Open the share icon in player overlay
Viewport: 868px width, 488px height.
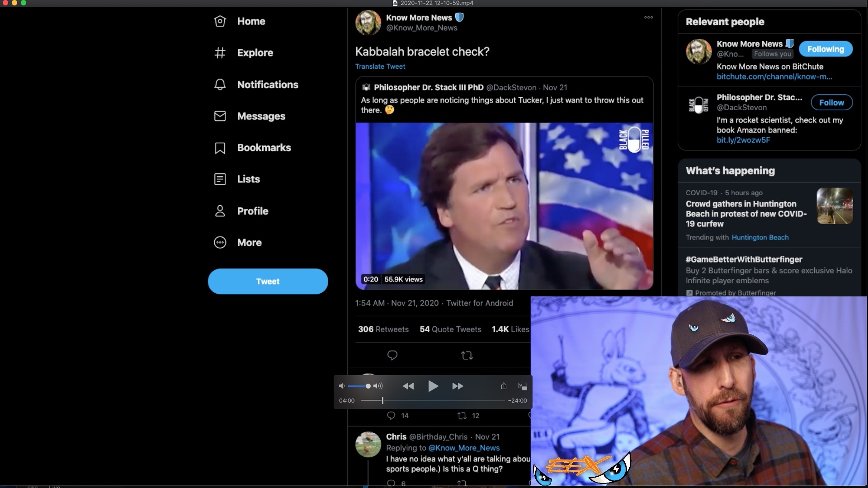pyautogui.click(x=504, y=386)
